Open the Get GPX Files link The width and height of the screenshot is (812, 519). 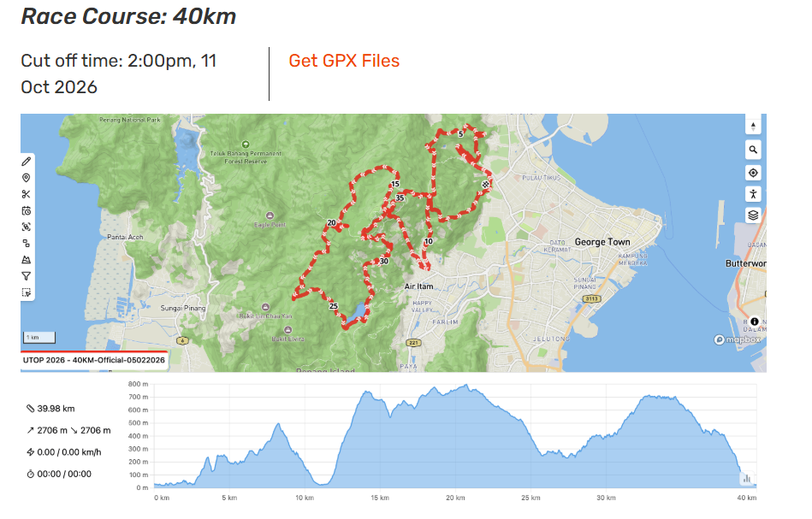(344, 61)
